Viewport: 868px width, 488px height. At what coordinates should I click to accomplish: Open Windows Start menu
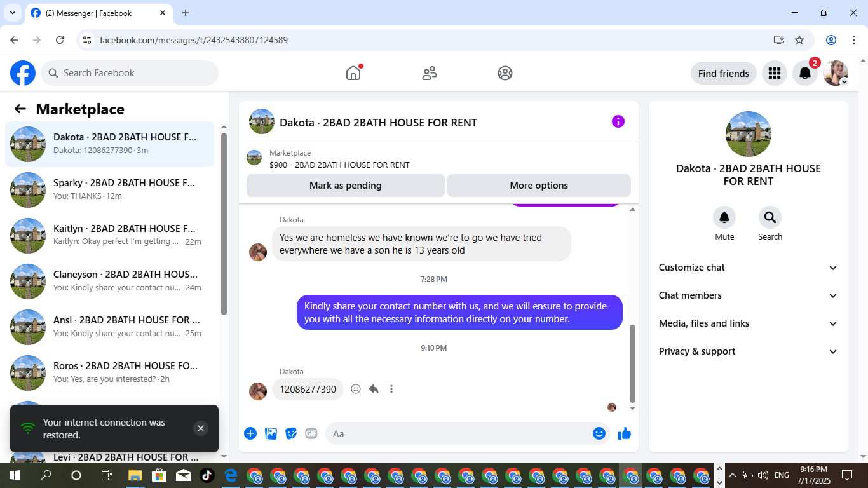click(15, 475)
